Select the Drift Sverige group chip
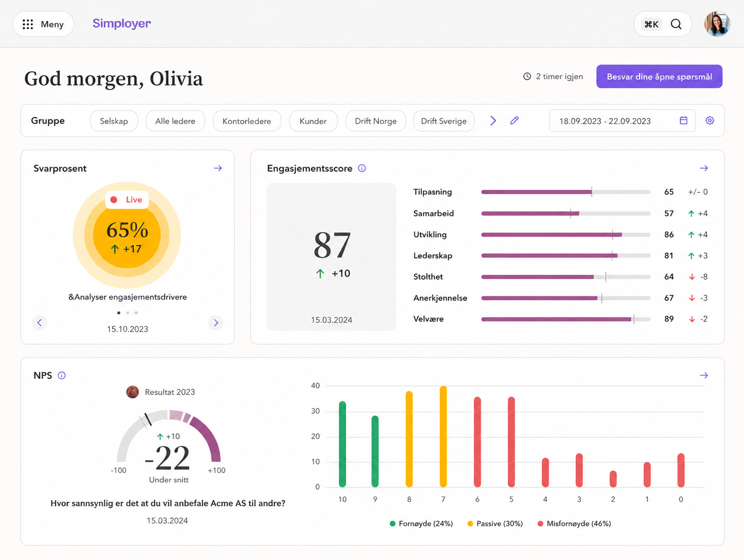 [444, 121]
